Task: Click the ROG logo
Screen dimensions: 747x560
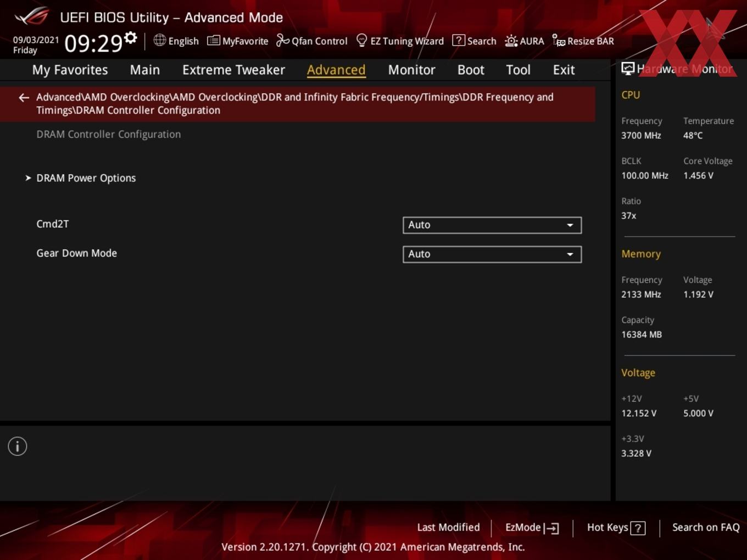Action: click(x=32, y=16)
